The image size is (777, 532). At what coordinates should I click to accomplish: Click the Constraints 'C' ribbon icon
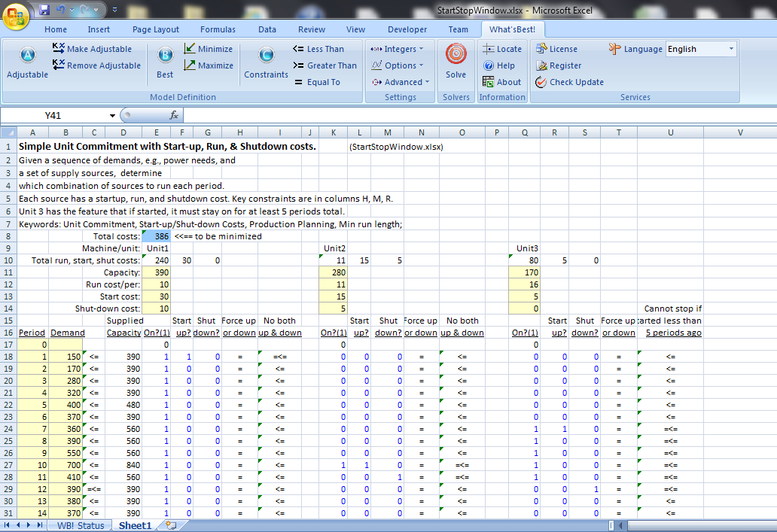pyautogui.click(x=266, y=55)
